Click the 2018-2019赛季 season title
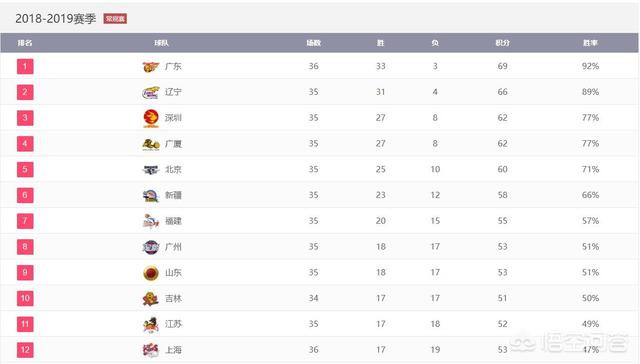 pos(56,19)
